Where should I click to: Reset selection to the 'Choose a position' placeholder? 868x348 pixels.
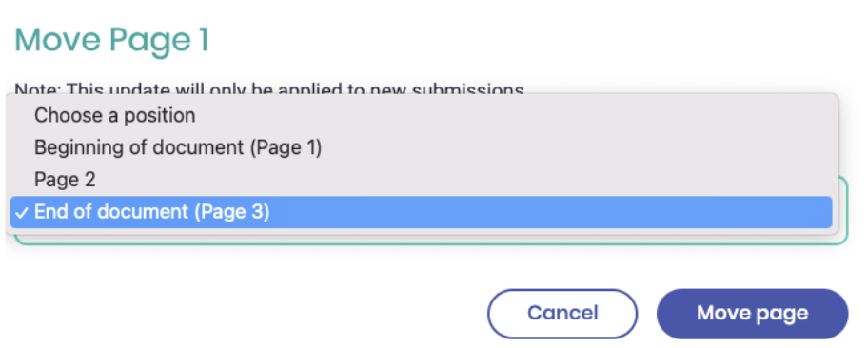point(421,116)
